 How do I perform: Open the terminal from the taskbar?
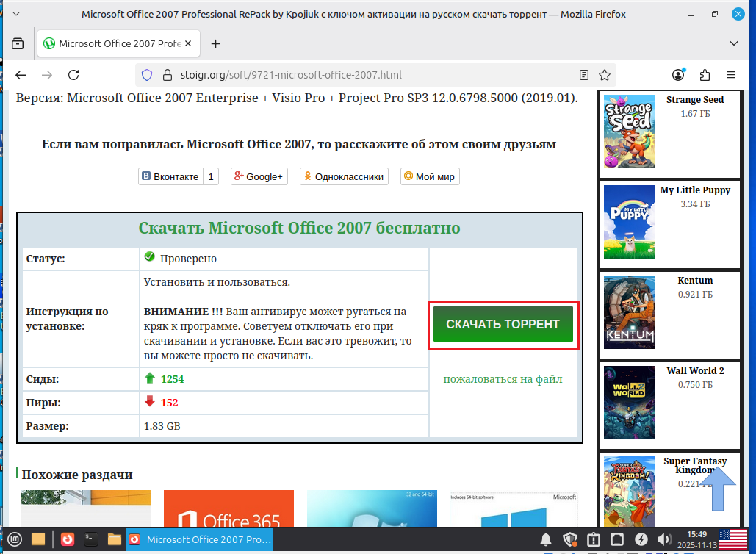coord(90,539)
